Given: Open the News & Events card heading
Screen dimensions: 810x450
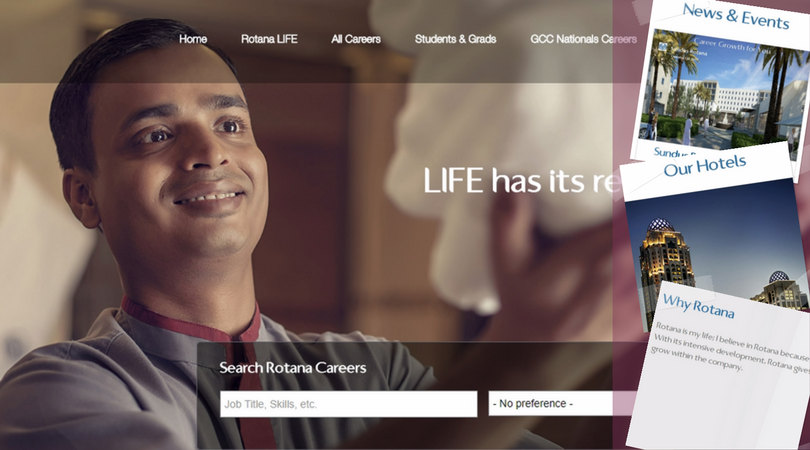Looking at the screenshot, I should click(736, 17).
